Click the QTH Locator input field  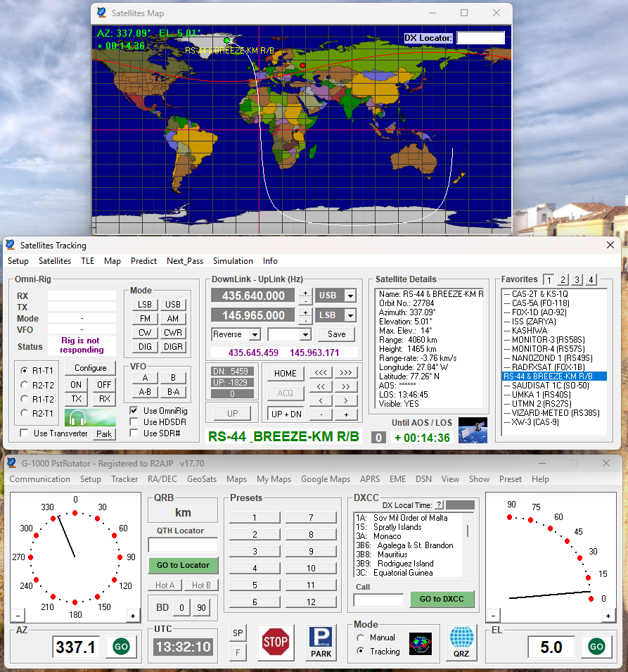[184, 545]
